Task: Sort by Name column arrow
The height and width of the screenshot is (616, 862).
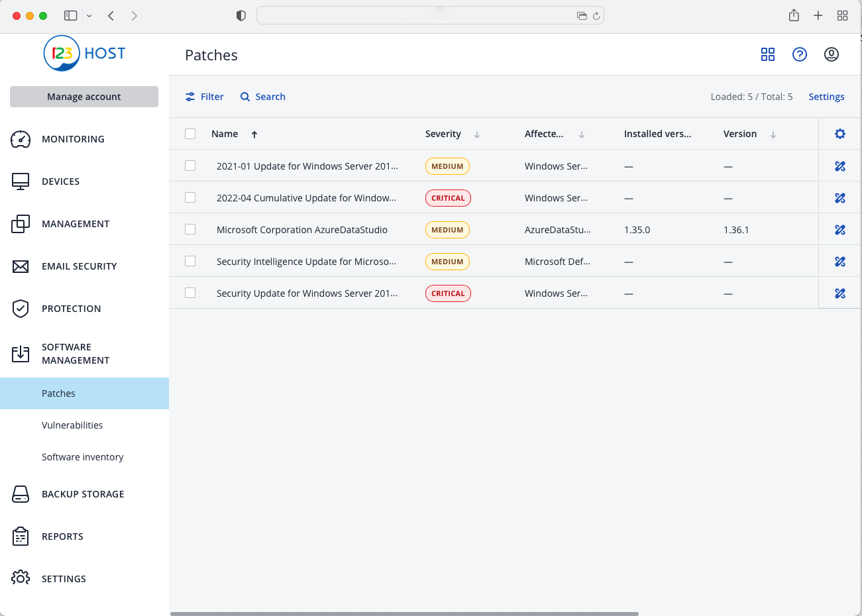Action: [x=254, y=134]
